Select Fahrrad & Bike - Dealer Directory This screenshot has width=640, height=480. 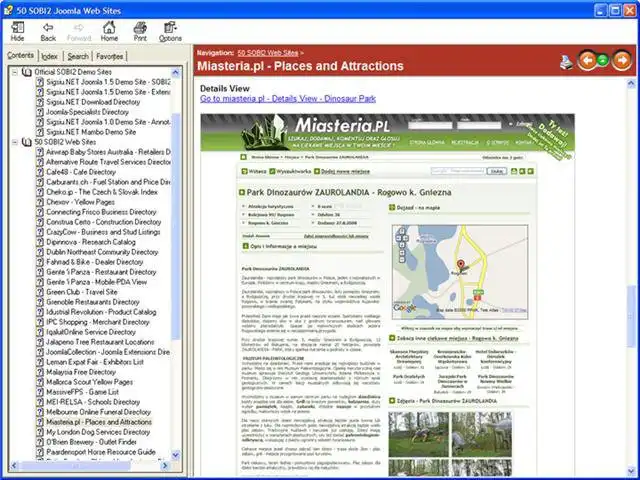[x=95, y=262]
